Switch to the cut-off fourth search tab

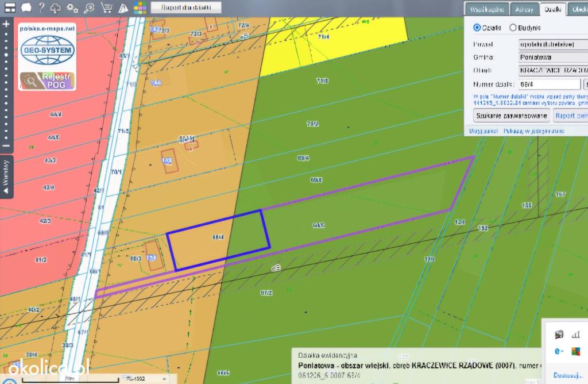tap(578, 9)
